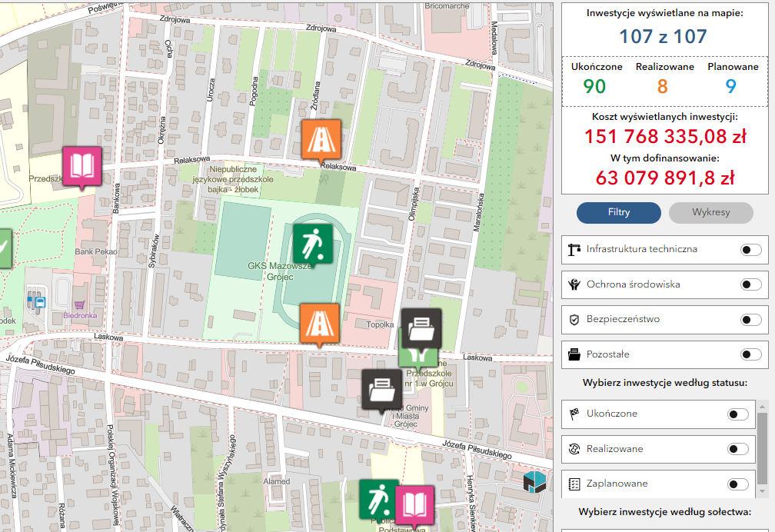The height and width of the screenshot is (532, 775).
Task: Click the '107 z 107' investments count
Action: coord(664,37)
